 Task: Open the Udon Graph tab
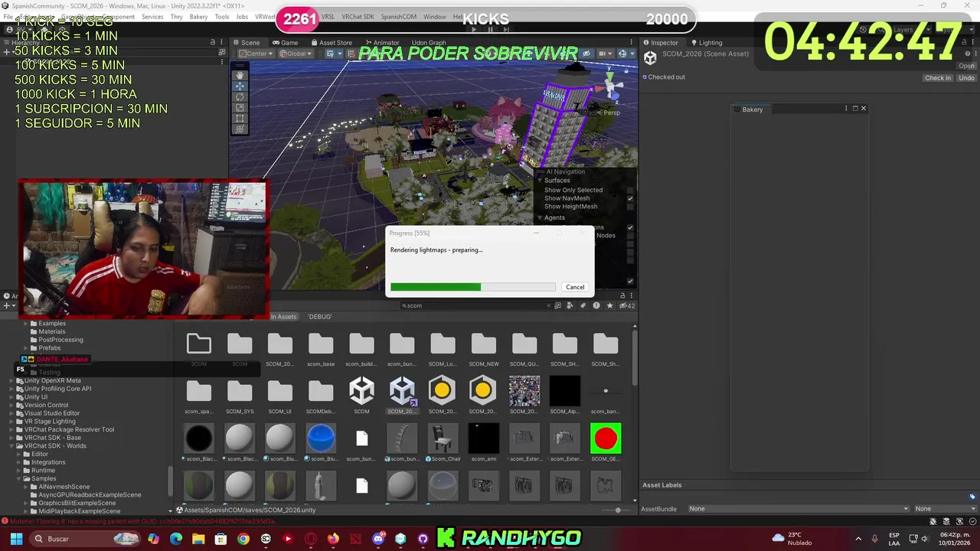[429, 43]
